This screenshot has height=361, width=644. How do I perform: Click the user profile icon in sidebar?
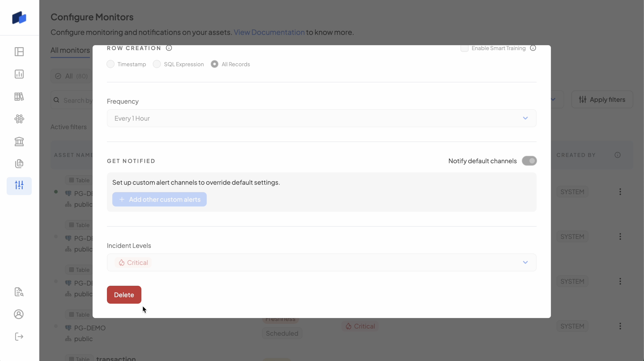point(19,314)
